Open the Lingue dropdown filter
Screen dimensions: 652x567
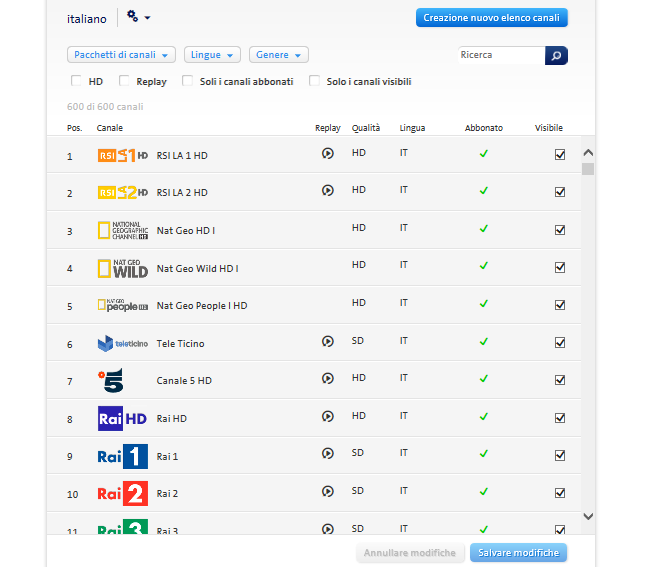pyautogui.click(x=212, y=55)
